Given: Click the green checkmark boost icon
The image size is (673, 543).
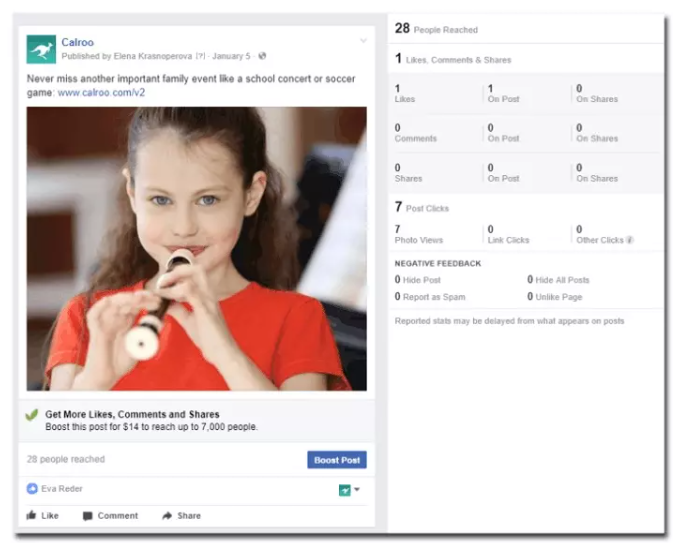Looking at the screenshot, I should (x=32, y=415).
